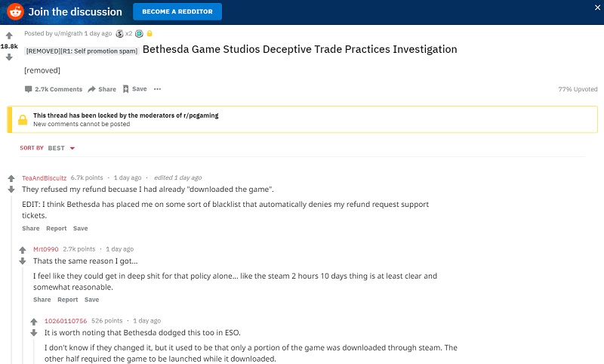This screenshot has height=364, width=604.
Task: Downvote the Bethesda investigation post
Action: click(x=9, y=57)
